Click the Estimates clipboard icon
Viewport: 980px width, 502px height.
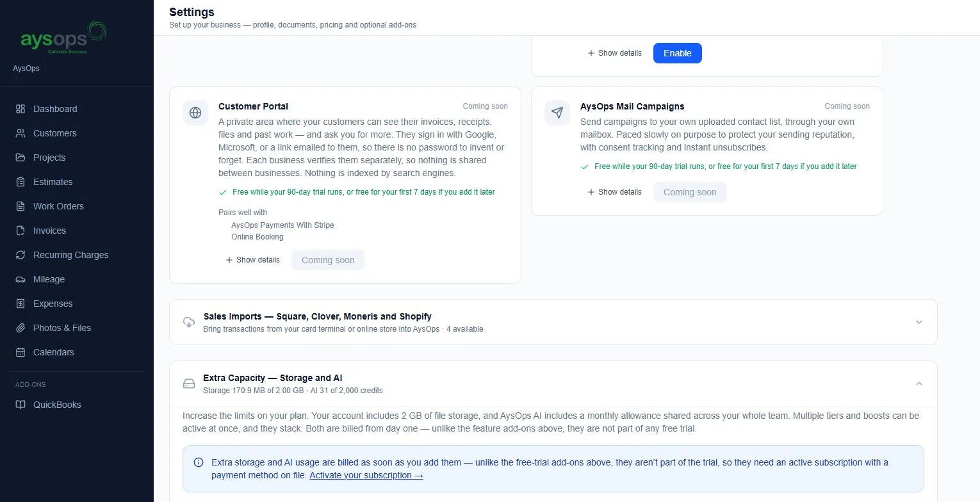20,182
